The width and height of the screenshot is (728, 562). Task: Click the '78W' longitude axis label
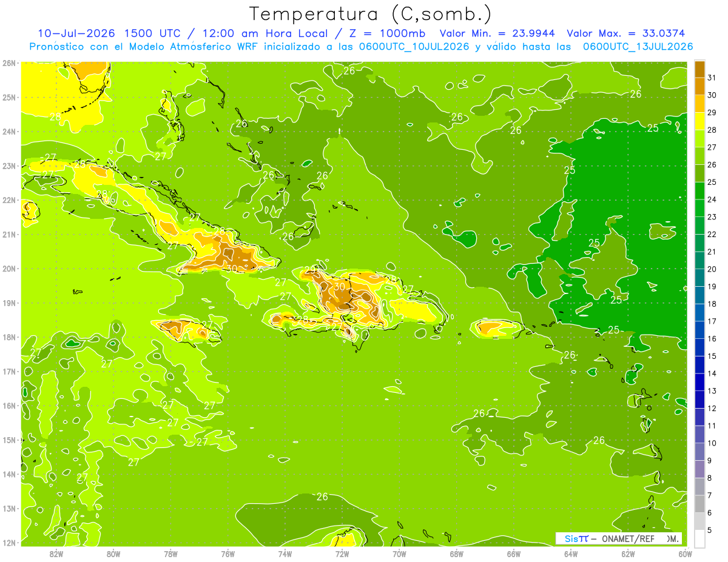point(170,554)
